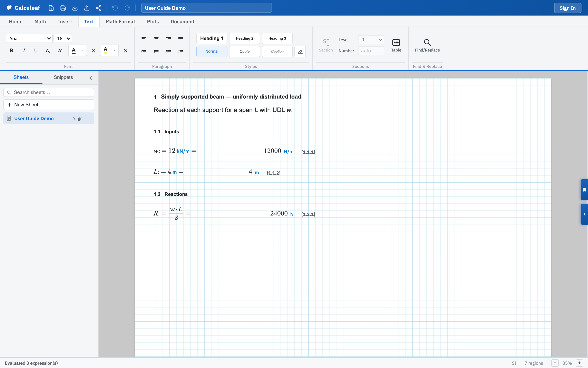Collapse the sidebar with chevron
588x368 pixels.
(91, 78)
